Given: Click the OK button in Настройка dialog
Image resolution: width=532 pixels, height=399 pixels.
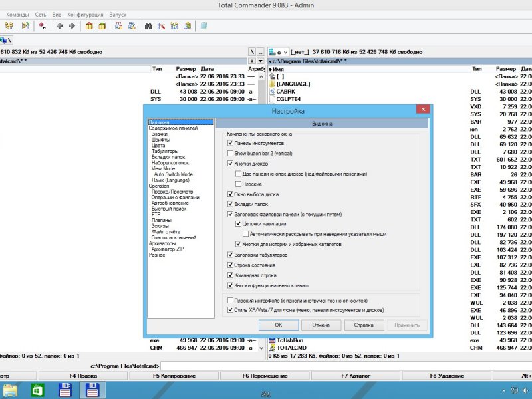Looking at the screenshot, I should [x=279, y=325].
